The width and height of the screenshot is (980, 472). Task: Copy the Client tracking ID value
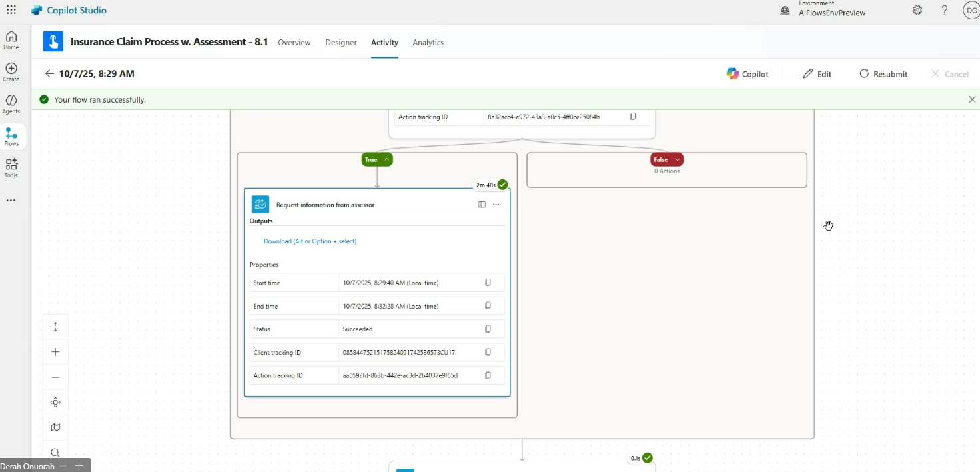click(488, 352)
